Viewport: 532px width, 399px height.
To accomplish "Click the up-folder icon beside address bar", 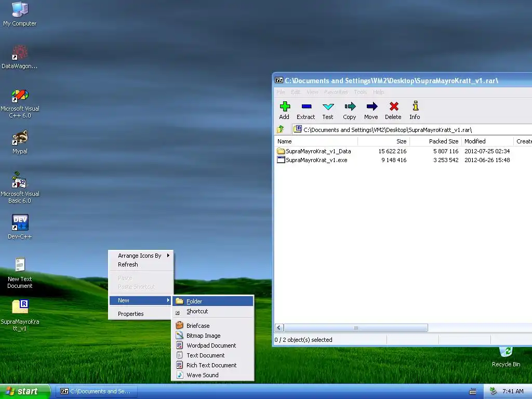I will click(x=280, y=129).
